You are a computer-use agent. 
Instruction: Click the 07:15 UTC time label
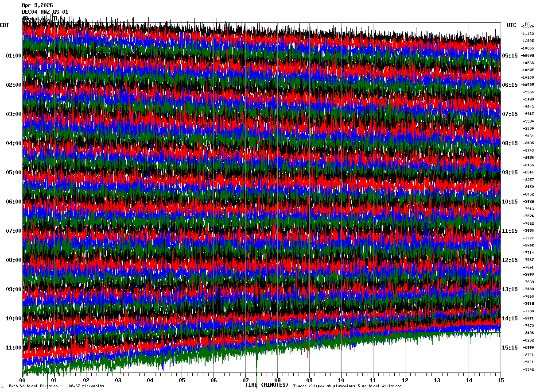(x=510, y=114)
